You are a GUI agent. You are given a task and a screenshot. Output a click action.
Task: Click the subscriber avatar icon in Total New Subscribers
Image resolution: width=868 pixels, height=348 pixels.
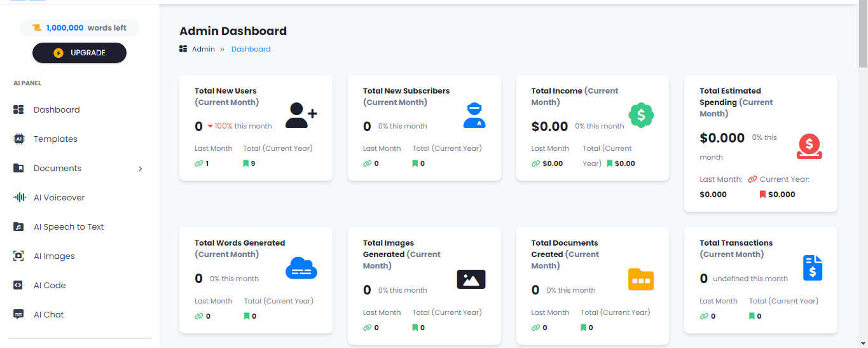(474, 115)
